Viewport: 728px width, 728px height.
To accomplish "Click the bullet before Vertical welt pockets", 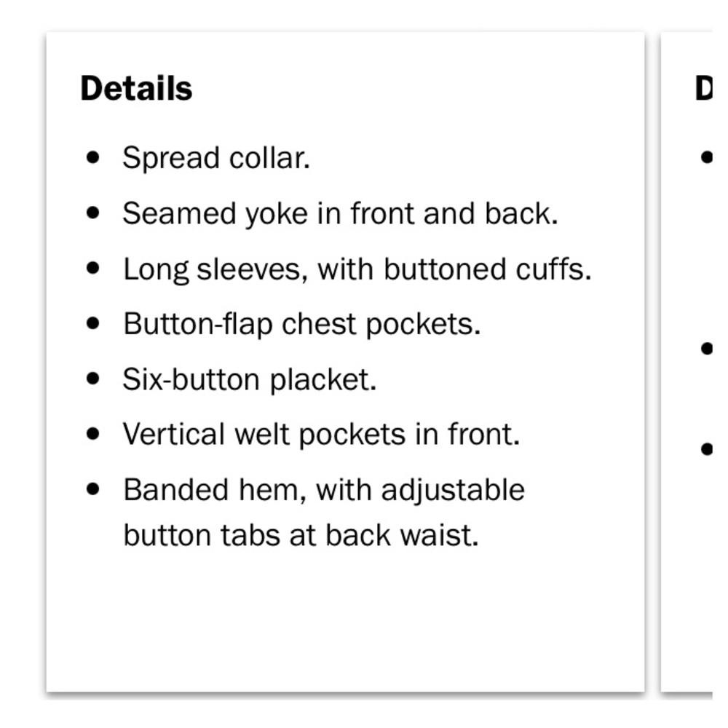I will coord(93,434).
